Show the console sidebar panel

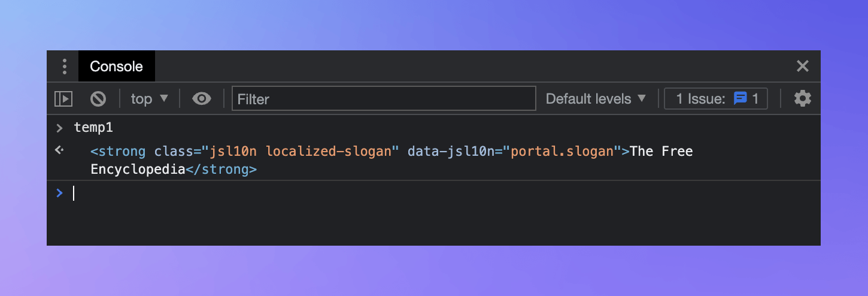click(63, 99)
